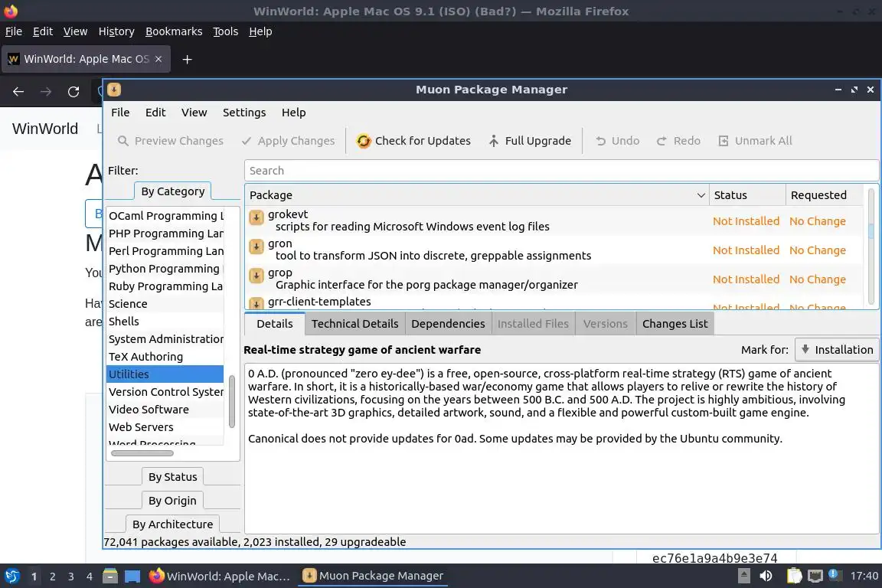Select the Details tab
The image size is (882, 588).
(x=275, y=324)
